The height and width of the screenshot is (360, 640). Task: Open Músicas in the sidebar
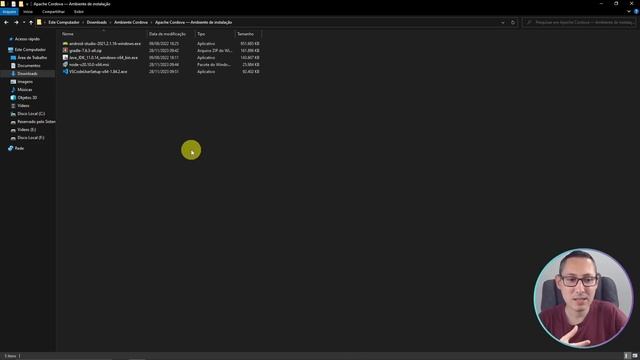click(24, 89)
